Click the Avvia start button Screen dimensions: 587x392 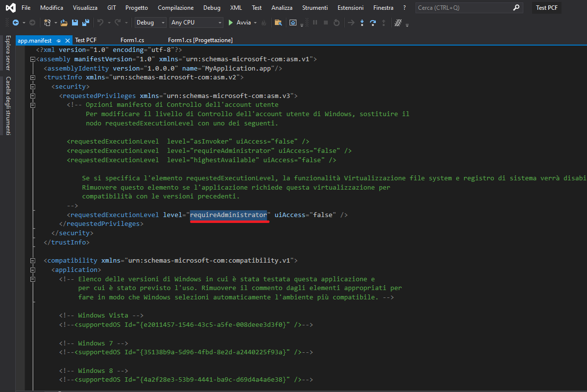[x=240, y=23]
